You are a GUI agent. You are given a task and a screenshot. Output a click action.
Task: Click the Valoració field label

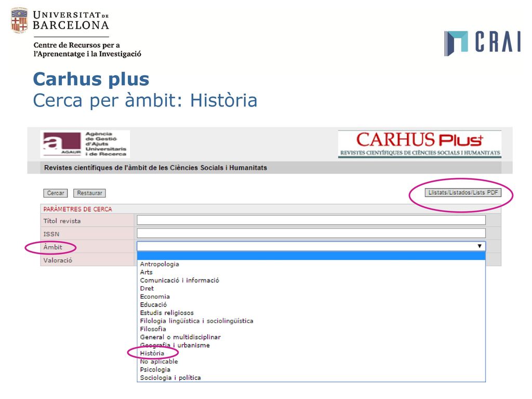pos(58,261)
